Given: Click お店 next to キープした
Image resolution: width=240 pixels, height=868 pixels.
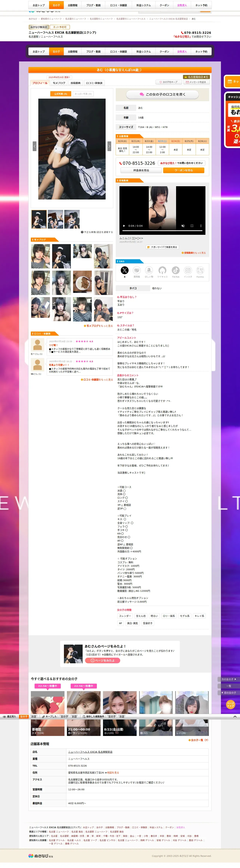Looking at the screenshot, I should coord(74,717).
